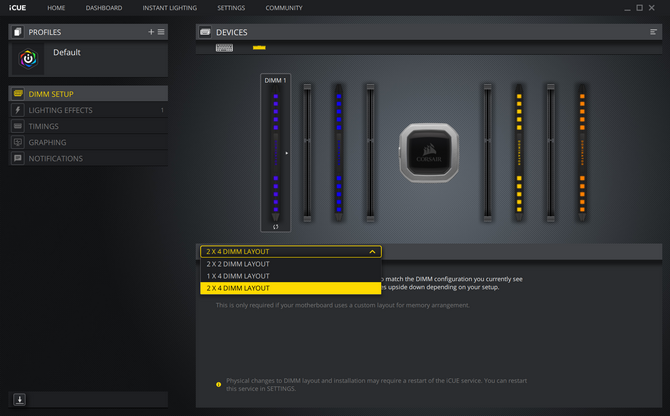
Task: Click the Devices panel icon
Action: tap(206, 32)
